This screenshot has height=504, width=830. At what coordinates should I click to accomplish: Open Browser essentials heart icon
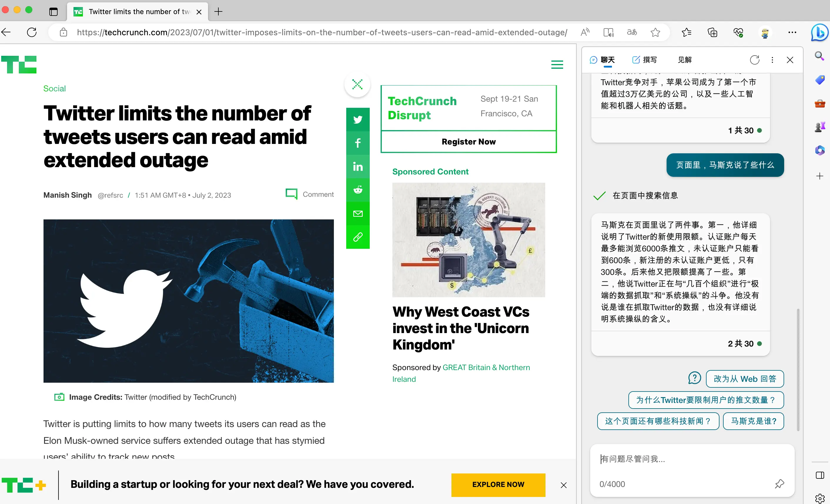(738, 32)
